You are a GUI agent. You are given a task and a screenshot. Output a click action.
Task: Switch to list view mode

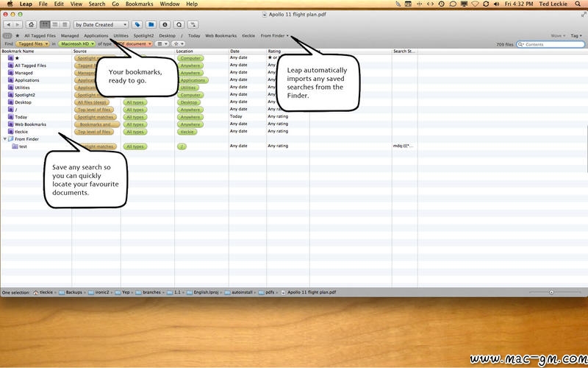54,24
